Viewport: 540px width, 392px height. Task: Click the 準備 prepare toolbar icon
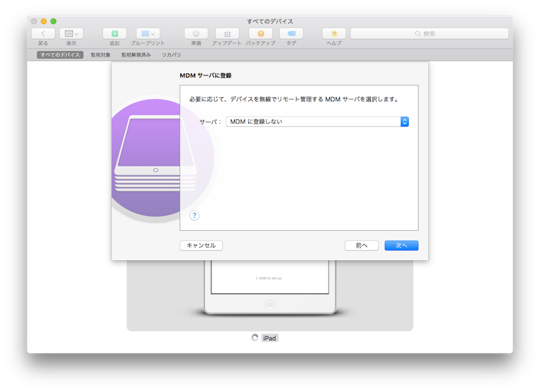tap(196, 33)
